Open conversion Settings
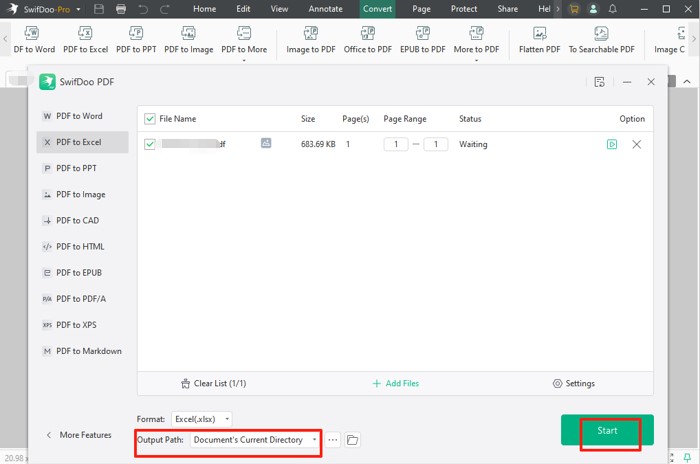Image resolution: width=700 pixels, height=464 pixels. [574, 384]
